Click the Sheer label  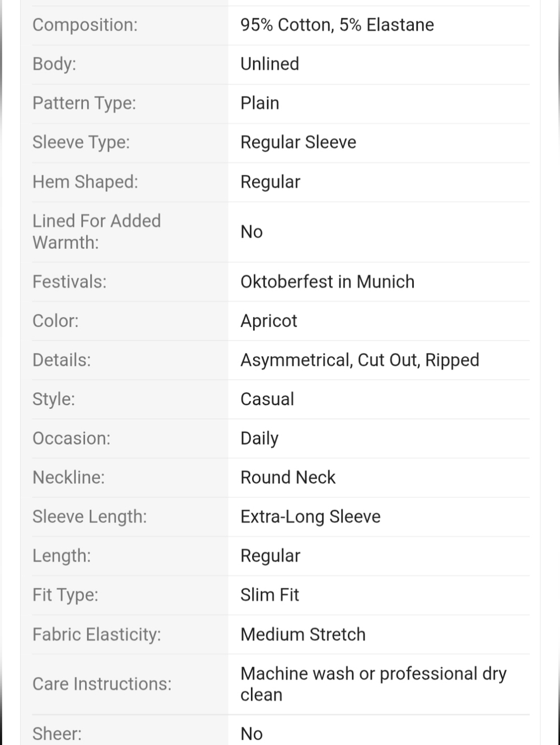click(x=57, y=734)
